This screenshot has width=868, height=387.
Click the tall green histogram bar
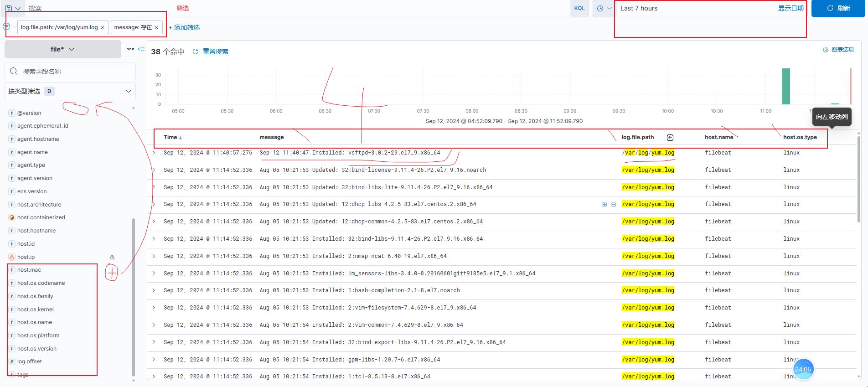click(x=786, y=87)
